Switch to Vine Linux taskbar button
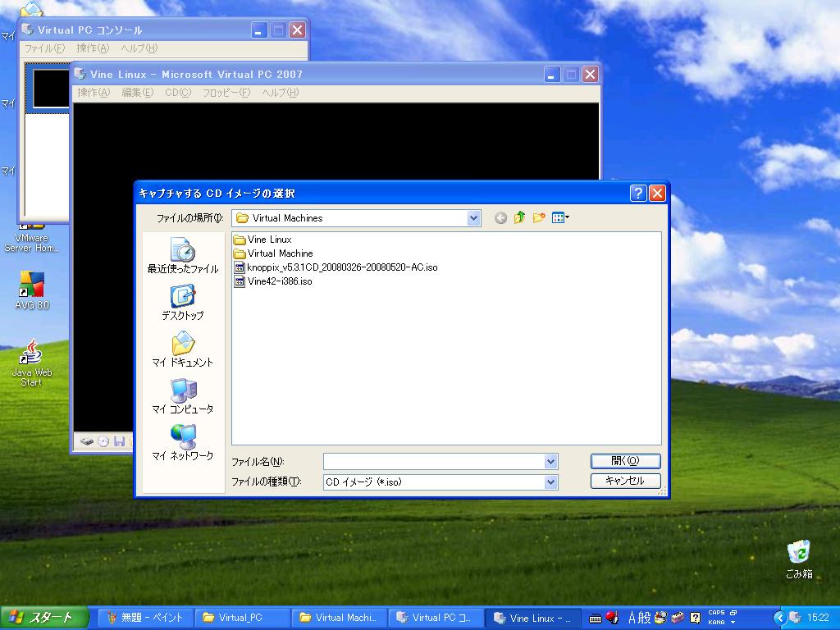This screenshot has height=630, width=840. (x=532, y=618)
